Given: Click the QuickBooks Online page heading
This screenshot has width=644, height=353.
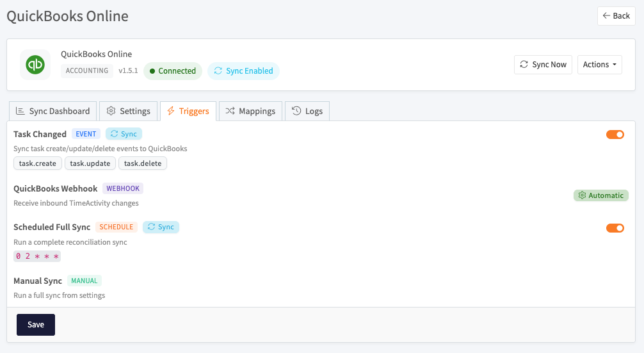Looking at the screenshot, I should click(67, 16).
